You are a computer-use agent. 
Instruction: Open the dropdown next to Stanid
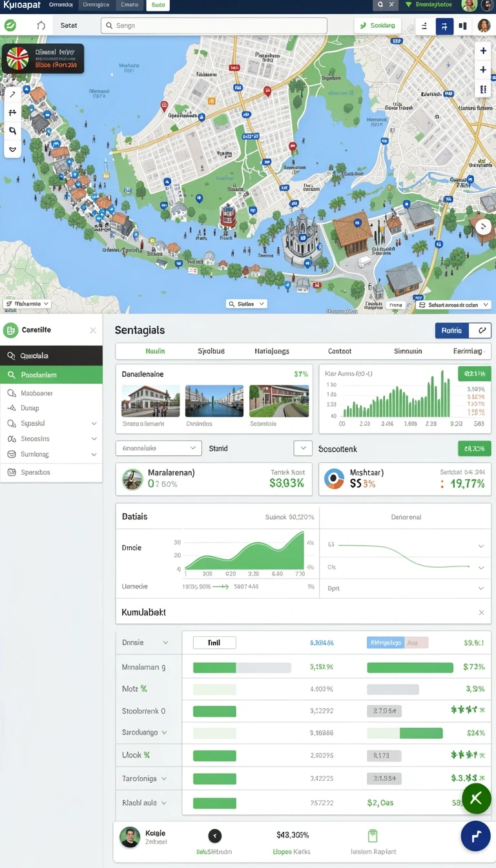coord(303,448)
